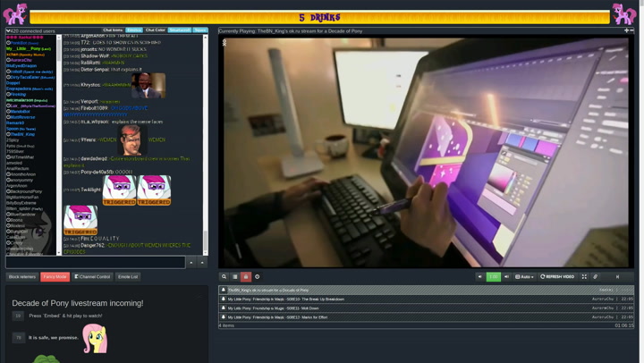644x363 pixels.
Task: Click the playlist search magnifier icon
Action: [225, 277]
